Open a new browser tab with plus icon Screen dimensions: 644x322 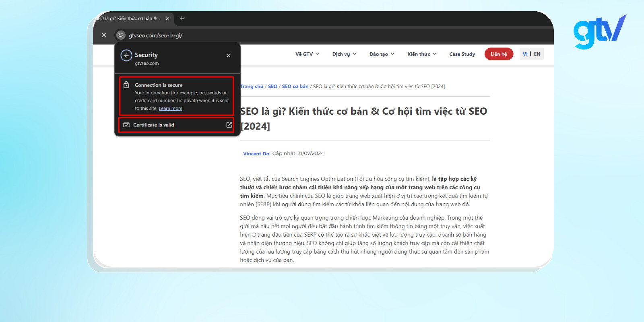182,19
